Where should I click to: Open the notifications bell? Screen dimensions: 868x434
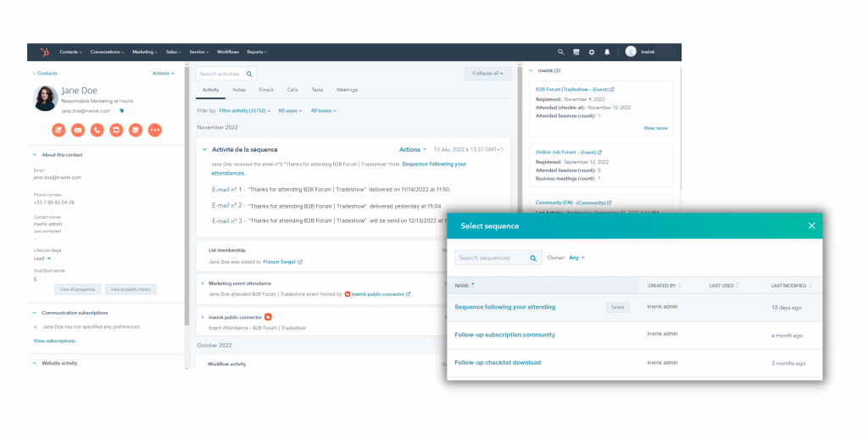click(x=607, y=52)
